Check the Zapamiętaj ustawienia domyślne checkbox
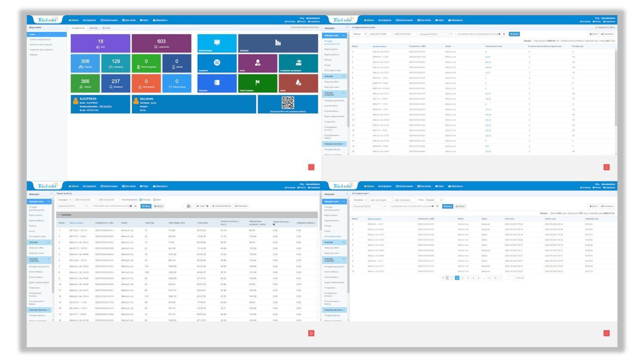644x362 pixels. click(289, 27)
